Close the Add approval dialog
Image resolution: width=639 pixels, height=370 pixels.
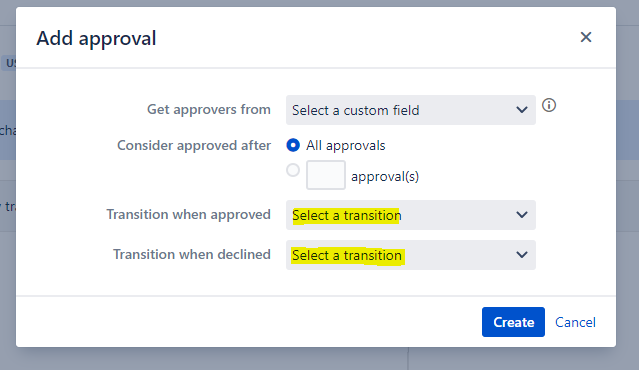[x=586, y=37]
